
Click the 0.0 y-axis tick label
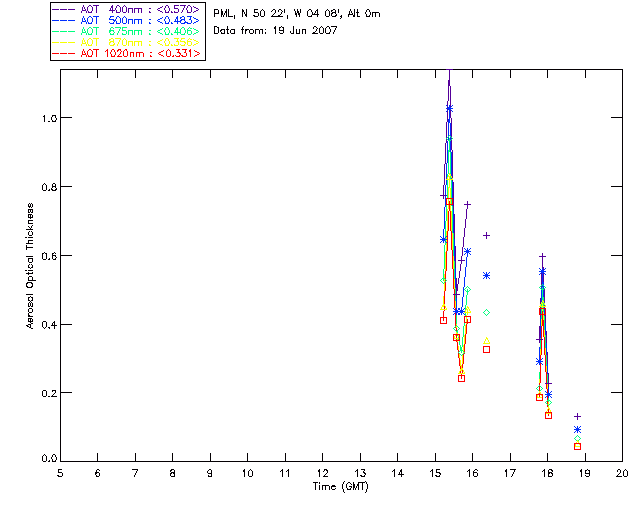pos(49,459)
